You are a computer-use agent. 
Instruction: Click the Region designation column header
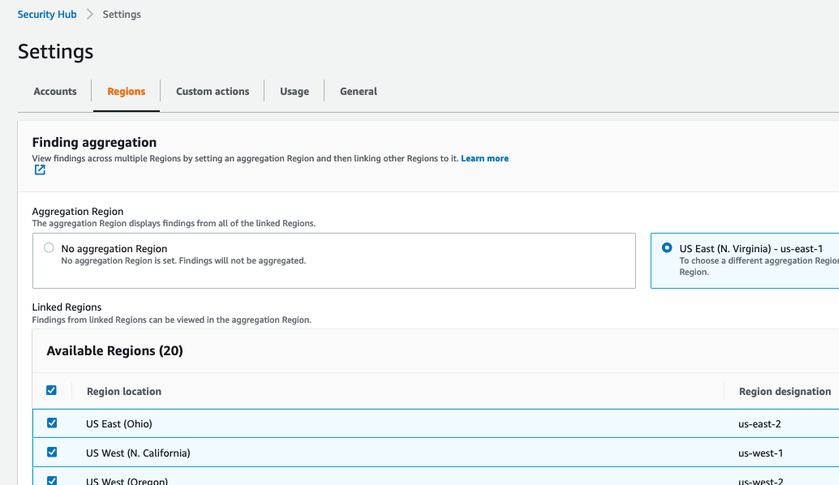point(785,391)
